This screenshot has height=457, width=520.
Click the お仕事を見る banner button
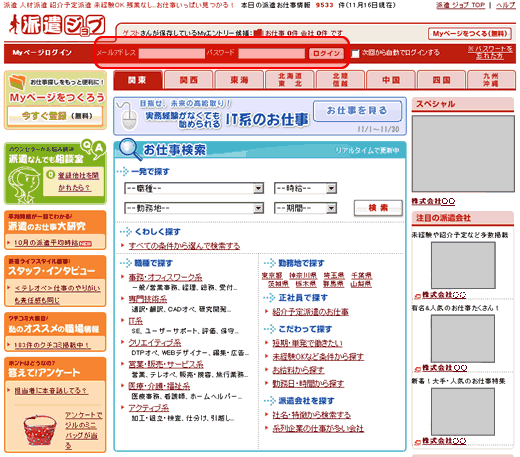point(357,111)
